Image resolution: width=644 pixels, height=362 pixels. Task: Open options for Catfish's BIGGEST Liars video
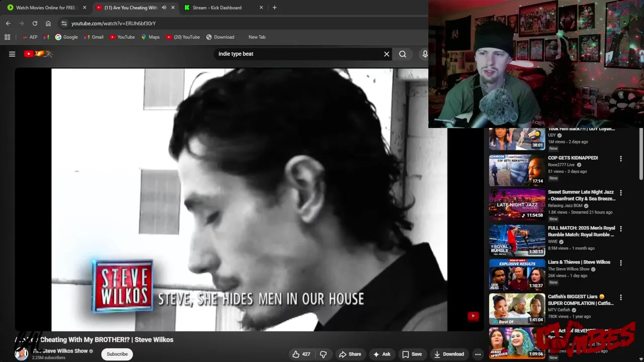tap(621, 298)
